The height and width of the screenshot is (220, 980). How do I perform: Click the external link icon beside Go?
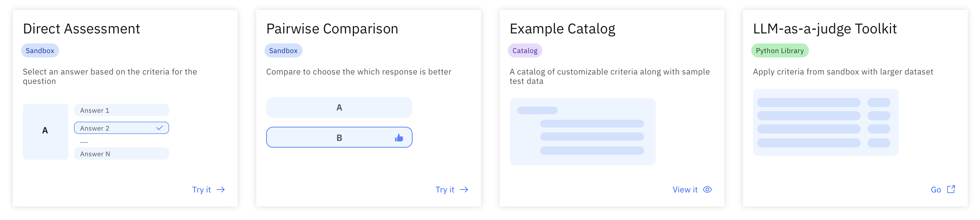point(951,189)
